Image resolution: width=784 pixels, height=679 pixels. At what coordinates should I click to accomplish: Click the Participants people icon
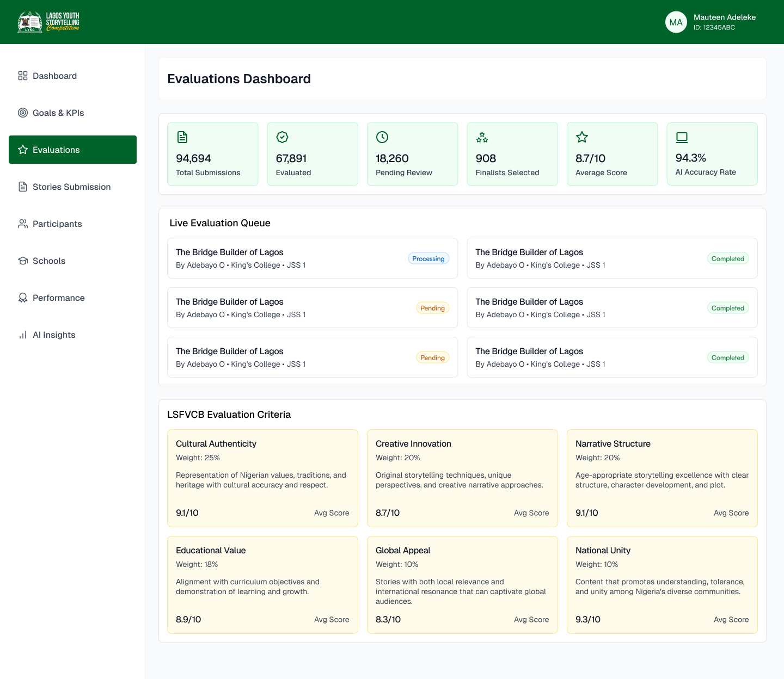click(23, 224)
